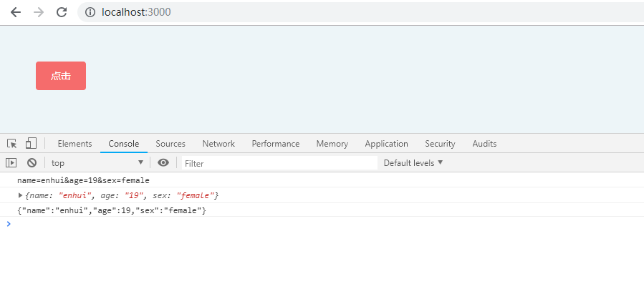Click the browser back arrow
Image resolution: width=644 pixels, height=284 pixels.
point(16,12)
